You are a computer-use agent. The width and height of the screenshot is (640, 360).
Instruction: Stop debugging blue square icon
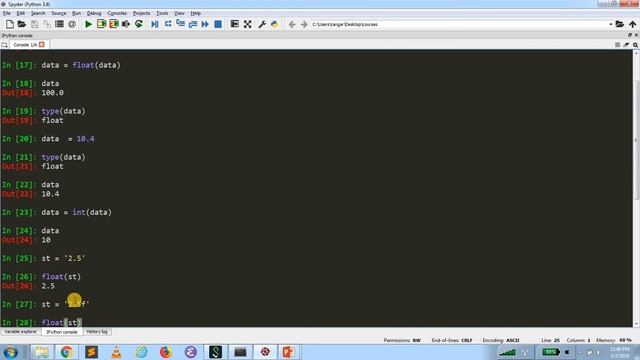click(x=218, y=24)
